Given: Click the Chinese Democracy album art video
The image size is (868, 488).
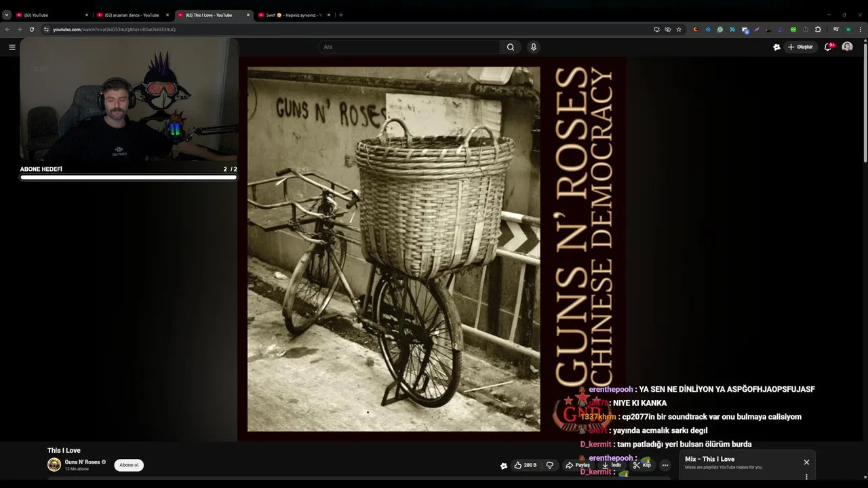Looking at the screenshot, I should pos(432,249).
